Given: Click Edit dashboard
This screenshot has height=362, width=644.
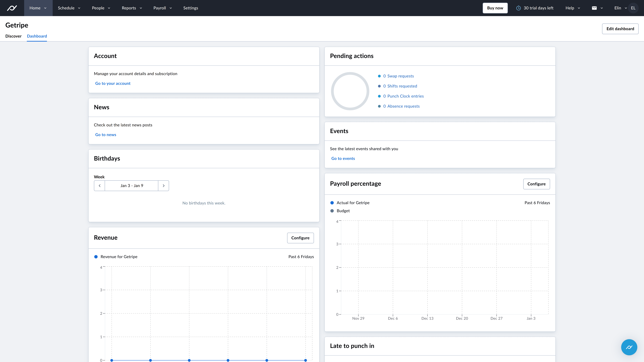Looking at the screenshot, I should click(620, 29).
